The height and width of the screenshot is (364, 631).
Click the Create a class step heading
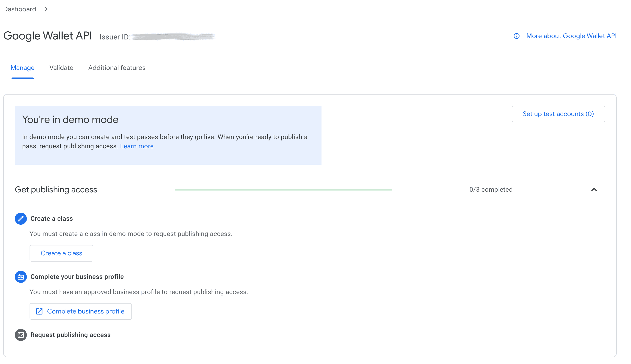tap(52, 219)
